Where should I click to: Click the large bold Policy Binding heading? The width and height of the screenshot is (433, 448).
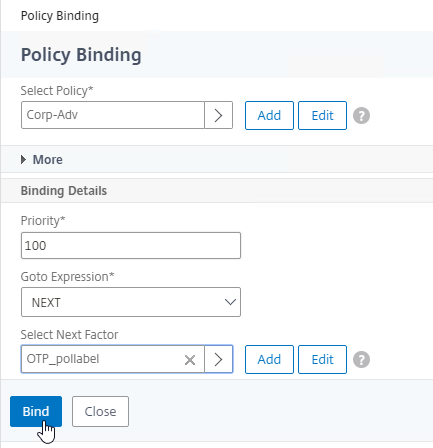point(81,55)
